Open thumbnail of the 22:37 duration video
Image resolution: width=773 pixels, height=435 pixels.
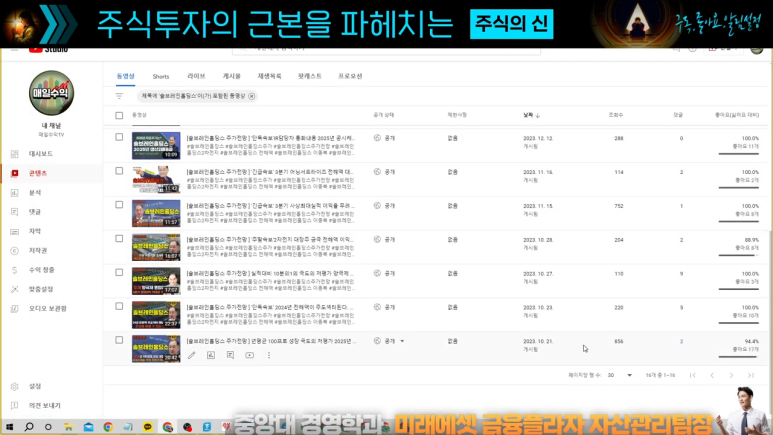tap(156, 315)
